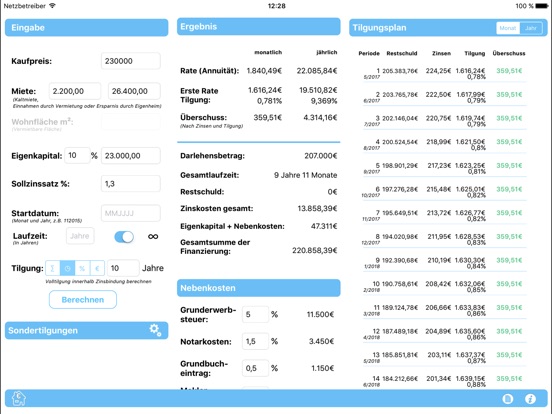Click the Nebenkosten section header
Viewport: 552px width, 414px height.
click(x=259, y=288)
